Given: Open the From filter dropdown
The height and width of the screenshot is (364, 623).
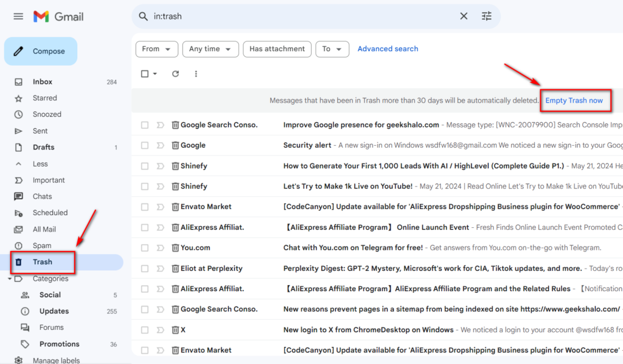Looking at the screenshot, I should [x=156, y=49].
